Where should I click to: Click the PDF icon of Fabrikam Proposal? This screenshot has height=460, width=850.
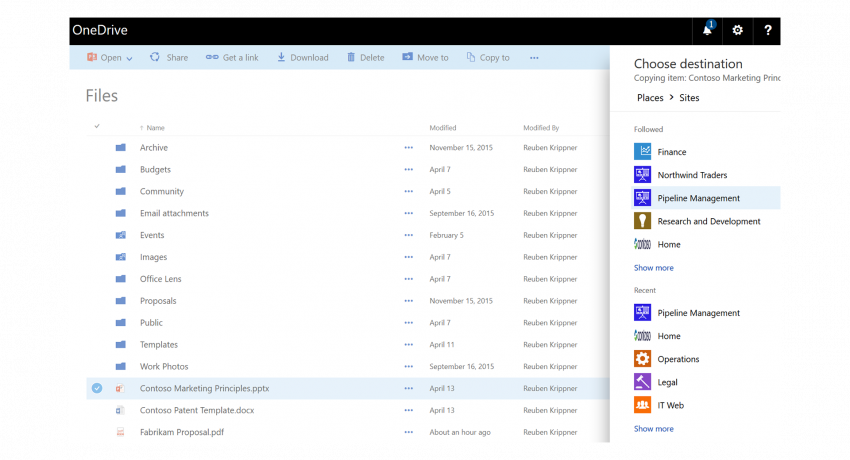coord(120,432)
